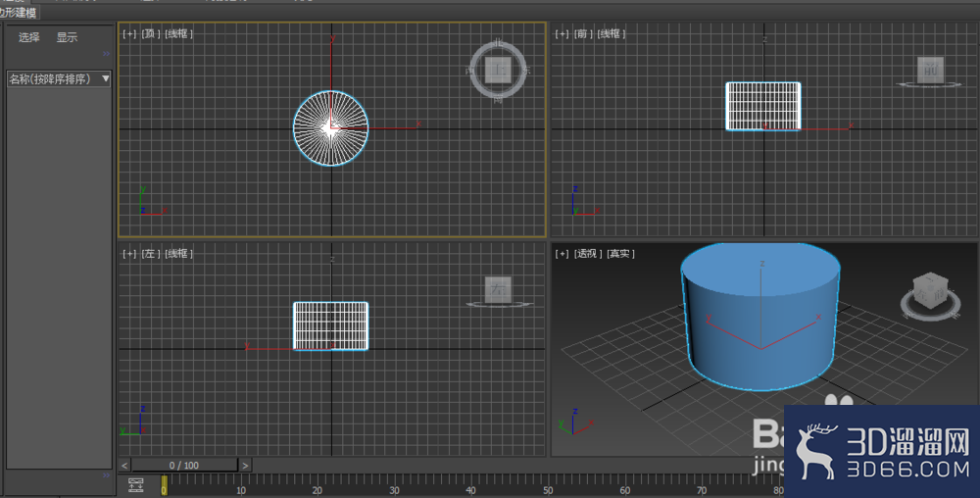This screenshot has height=498, width=980.
Task: Click 北 on the top viewport compass
Action: click(x=498, y=42)
